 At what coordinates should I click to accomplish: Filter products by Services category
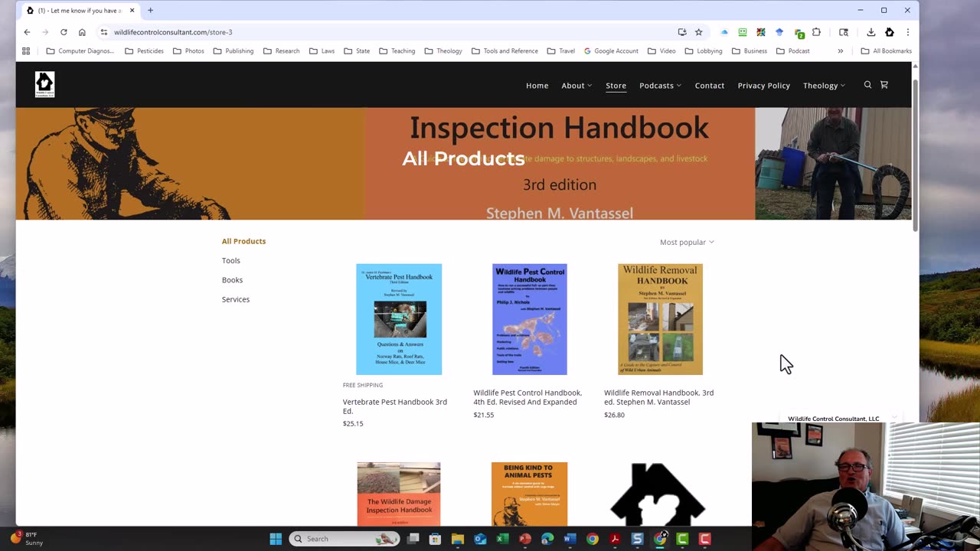tap(236, 299)
